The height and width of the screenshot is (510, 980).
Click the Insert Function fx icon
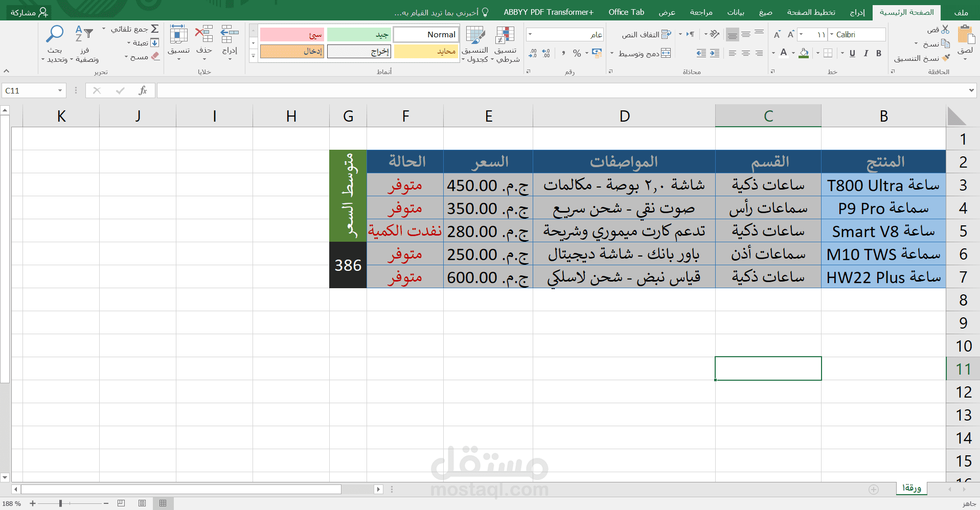pos(143,90)
